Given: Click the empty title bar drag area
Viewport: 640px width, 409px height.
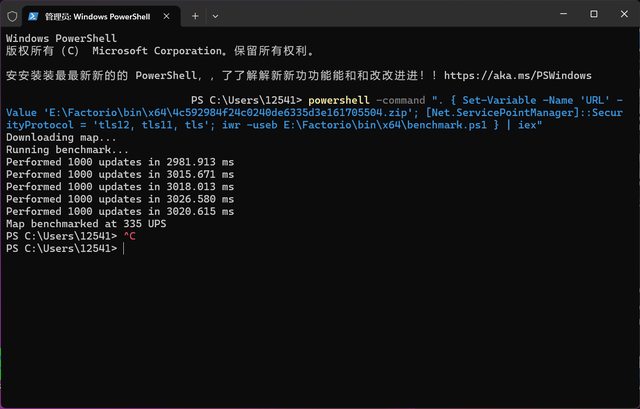Looking at the screenshot, I should click(x=380, y=15).
